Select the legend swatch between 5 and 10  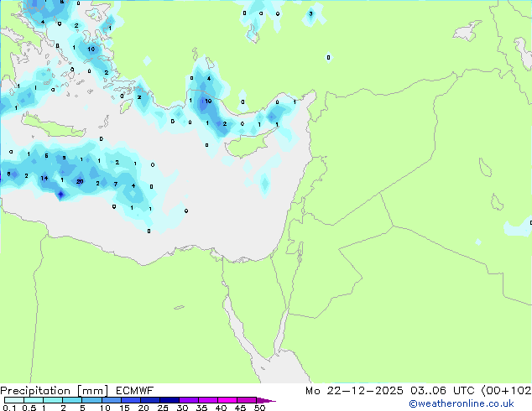tap(91, 400)
